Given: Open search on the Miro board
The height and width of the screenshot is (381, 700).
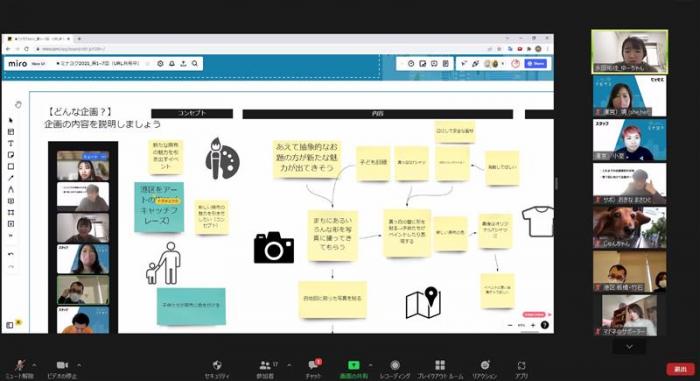Looking at the screenshot, I should [195, 64].
